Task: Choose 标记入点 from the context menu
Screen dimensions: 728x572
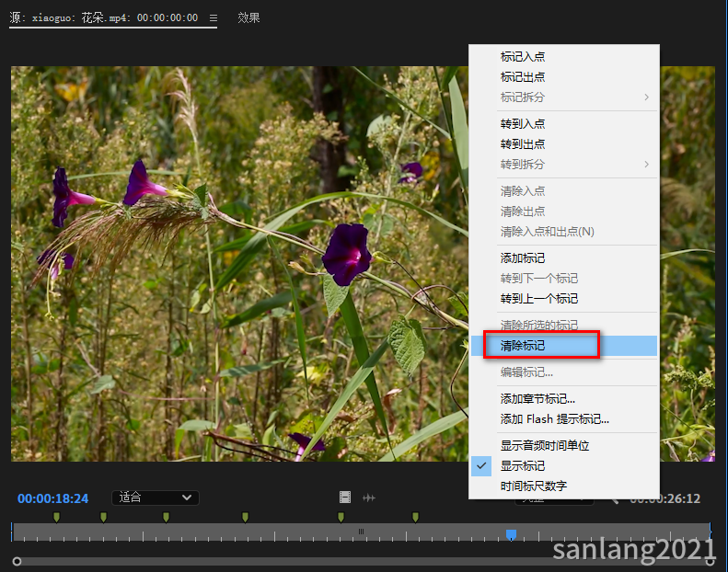Action: point(564,57)
